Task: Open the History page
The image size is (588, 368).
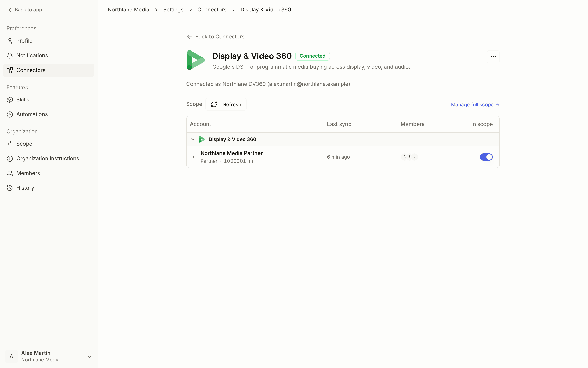Action: tap(49, 188)
